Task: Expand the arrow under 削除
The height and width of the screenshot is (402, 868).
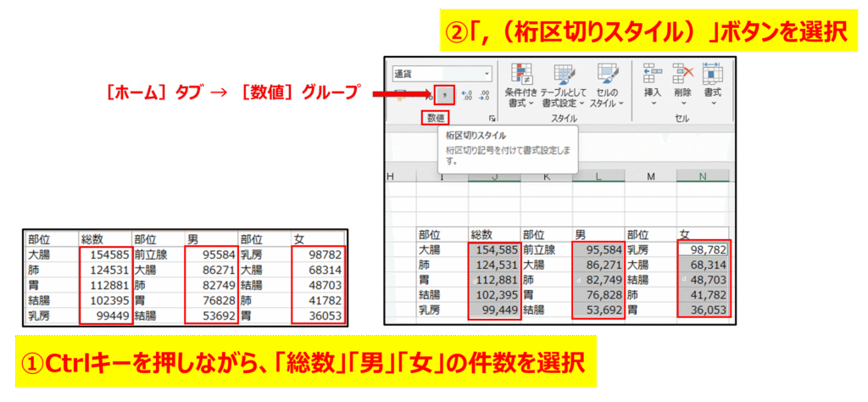Action: click(683, 104)
